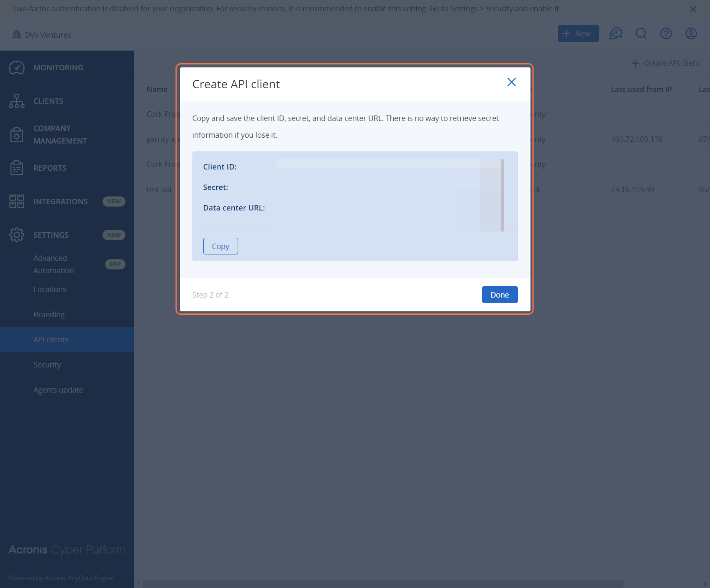This screenshot has width=710, height=588.
Task: Copy the client credentials
Action: pos(220,246)
